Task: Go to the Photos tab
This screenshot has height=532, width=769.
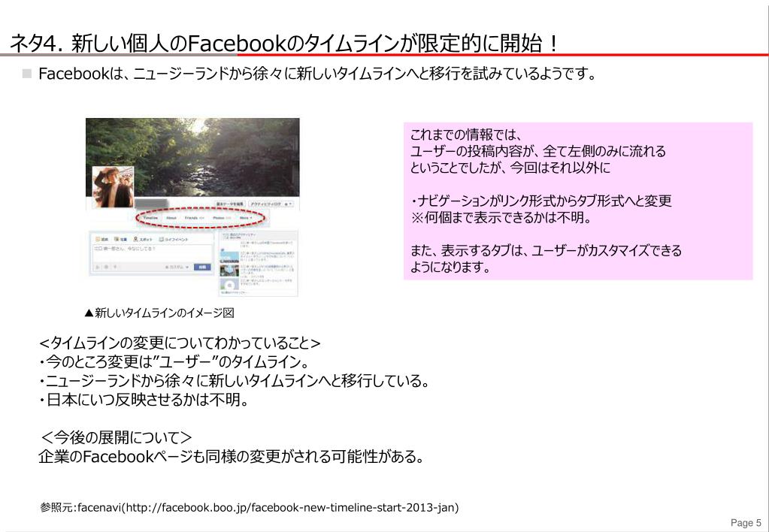Action: point(223,218)
